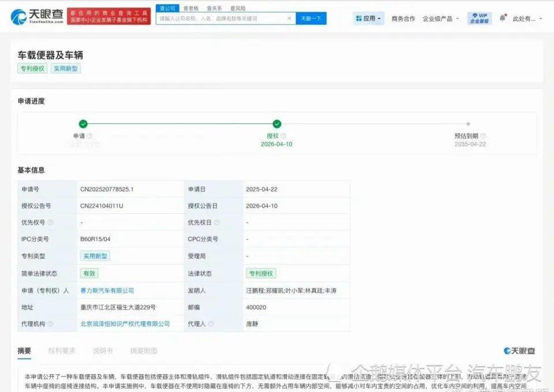Click the 实用新型 tag in 专利类型 row
Screen dimensions: 554x392
tap(95, 256)
